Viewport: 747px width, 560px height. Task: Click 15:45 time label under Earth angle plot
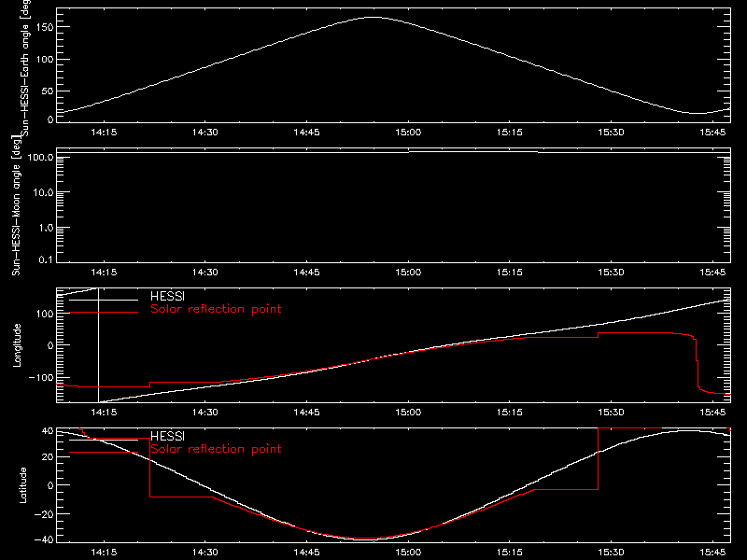coord(712,132)
